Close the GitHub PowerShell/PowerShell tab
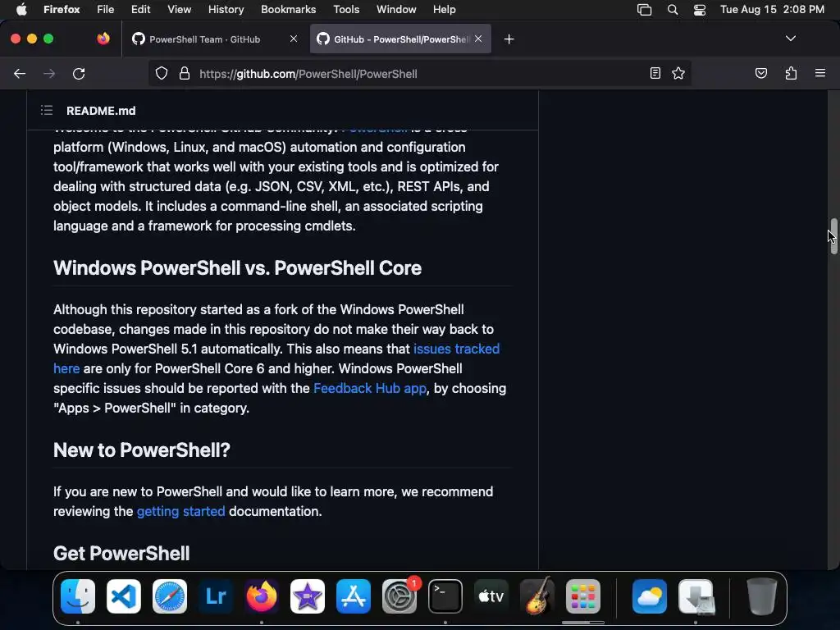The image size is (840, 630). (478, 39)
